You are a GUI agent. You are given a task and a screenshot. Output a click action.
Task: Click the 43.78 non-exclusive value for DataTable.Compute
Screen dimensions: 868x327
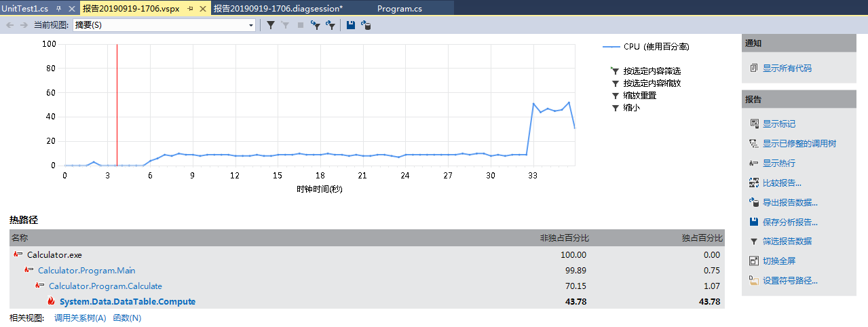[x=575, y=302]
